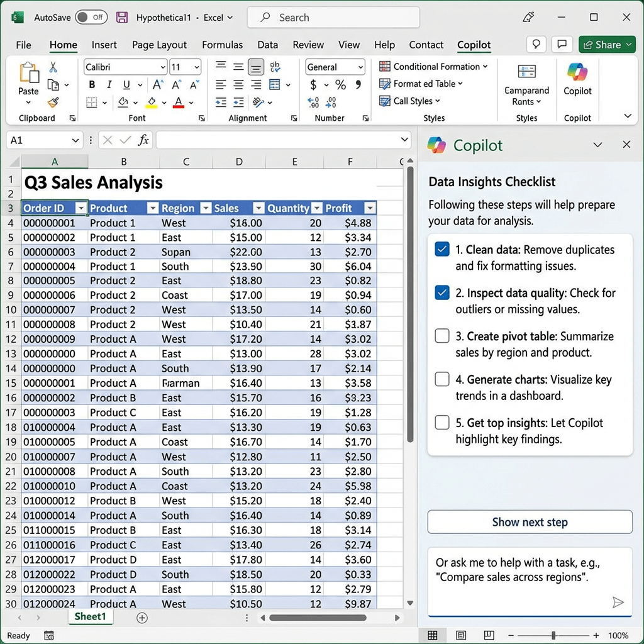
Task: Open the Data tab
Action: click(x=268, y=45)
